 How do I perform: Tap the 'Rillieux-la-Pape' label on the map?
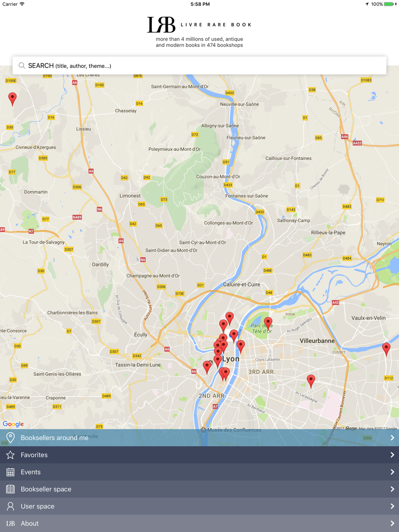point(328,233)
